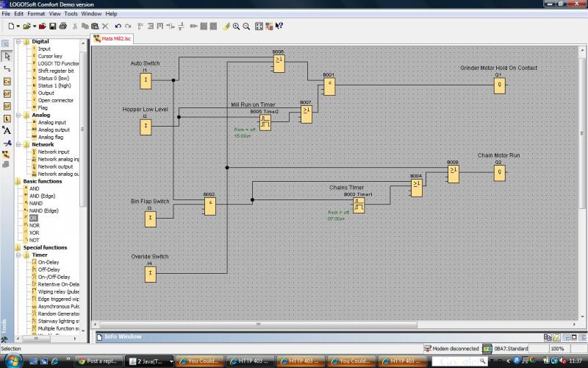
Task: Click the Delete X icon in toolbar
Action: [104, 26]
